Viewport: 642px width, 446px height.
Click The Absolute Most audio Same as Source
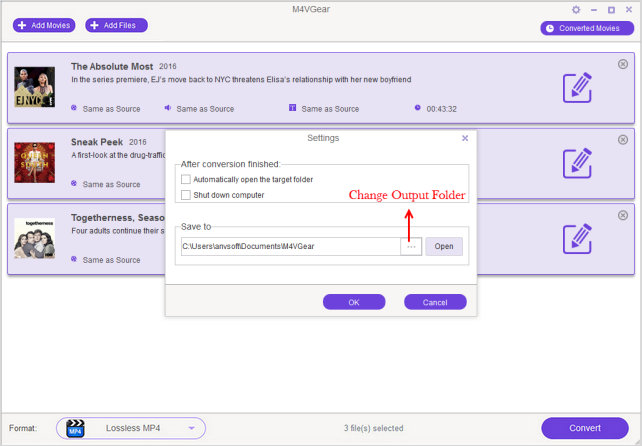(x=205, y=109)
